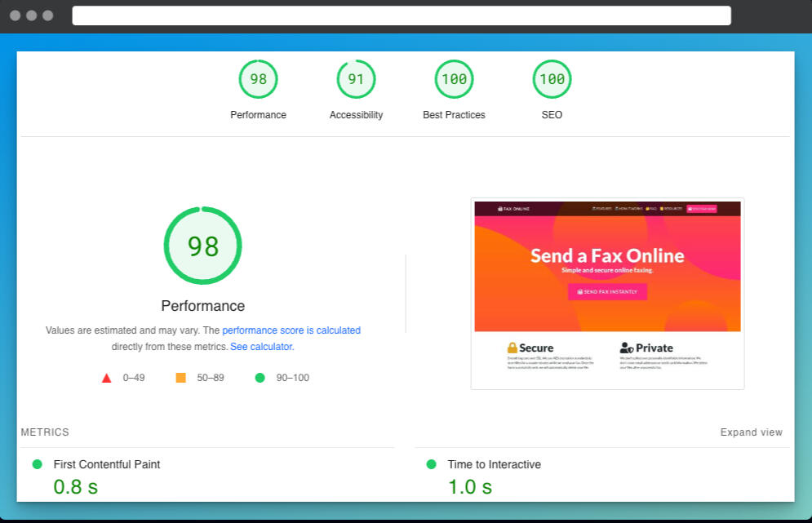Click the green dot beside First Contentful Paint
812x523 pixels.
[x=37, y=464]
